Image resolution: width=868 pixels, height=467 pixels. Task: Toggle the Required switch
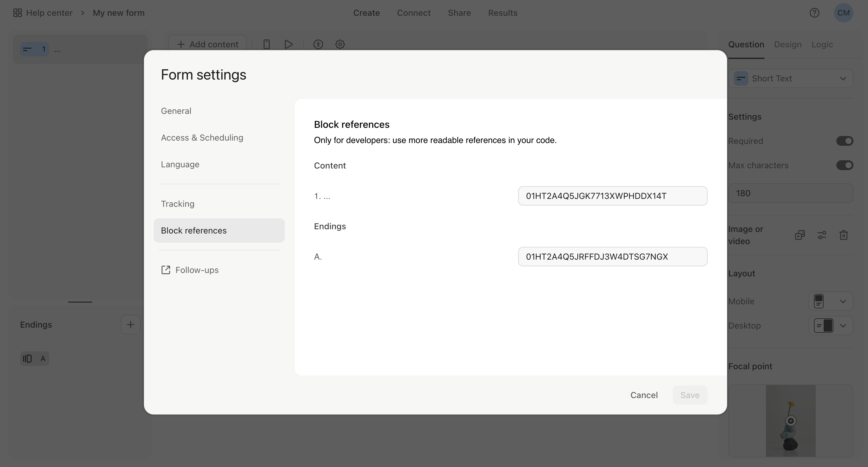844,141
